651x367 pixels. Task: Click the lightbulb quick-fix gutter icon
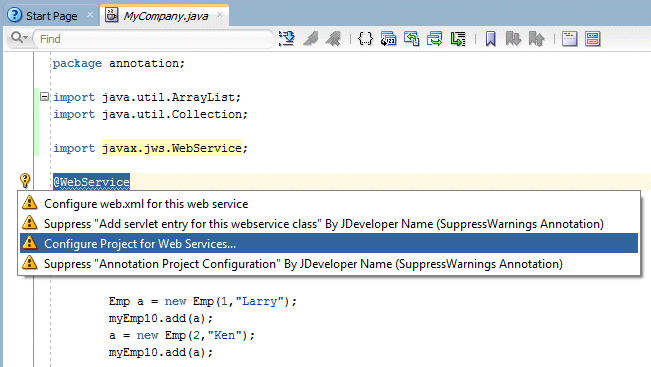coord(25,181)
